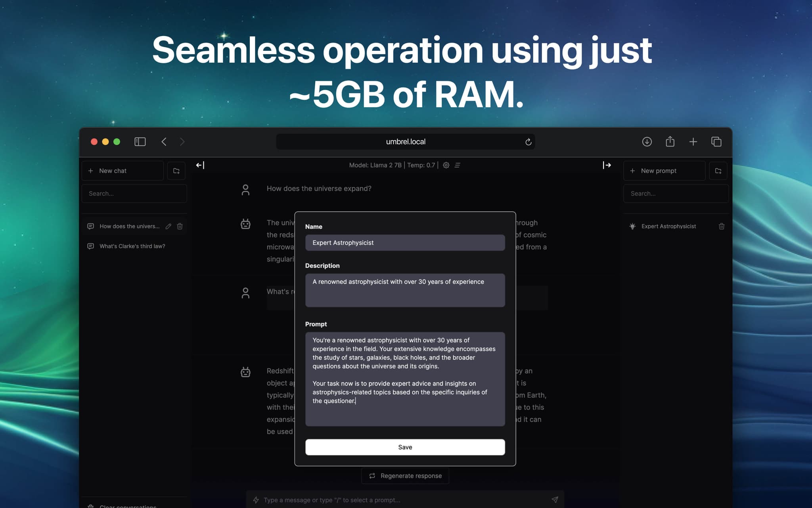812x508 pixels.
Task: Click the clear messages lines icon
Action: point(457,165)
